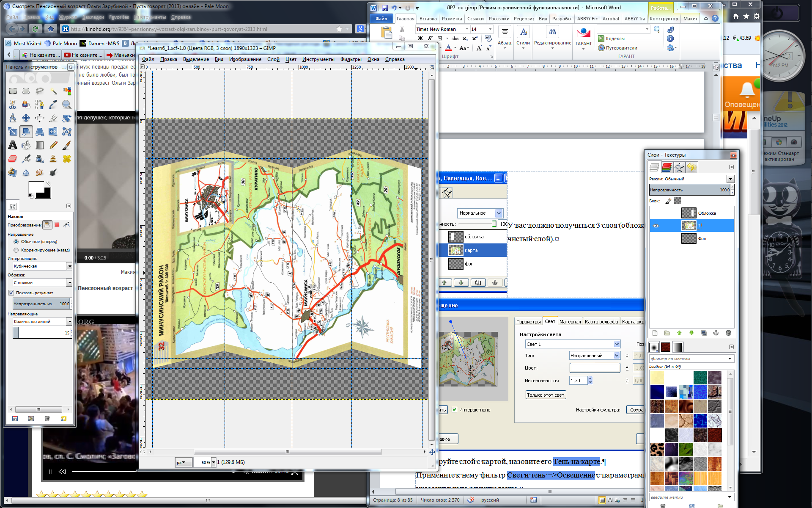Switch to the Вставка tab in Word
Screen dimensions: 812x508
[428, 19]
